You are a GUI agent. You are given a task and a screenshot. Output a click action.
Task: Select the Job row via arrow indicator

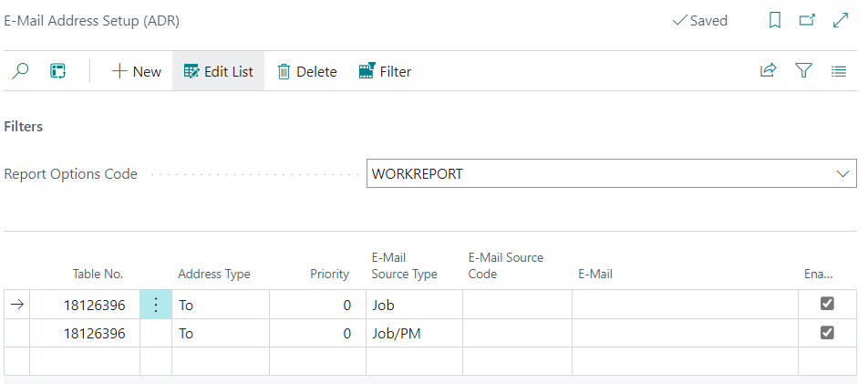tap(17, 305)
